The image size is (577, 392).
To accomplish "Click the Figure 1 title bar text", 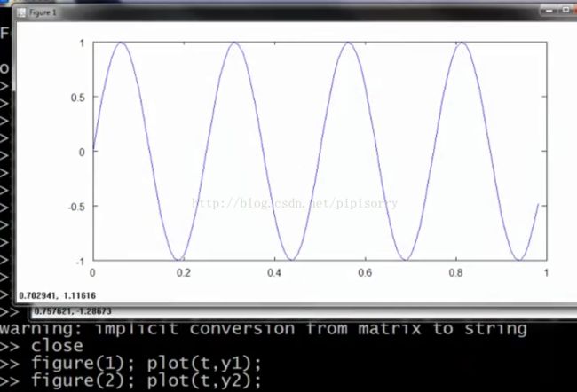I will 43,12.
